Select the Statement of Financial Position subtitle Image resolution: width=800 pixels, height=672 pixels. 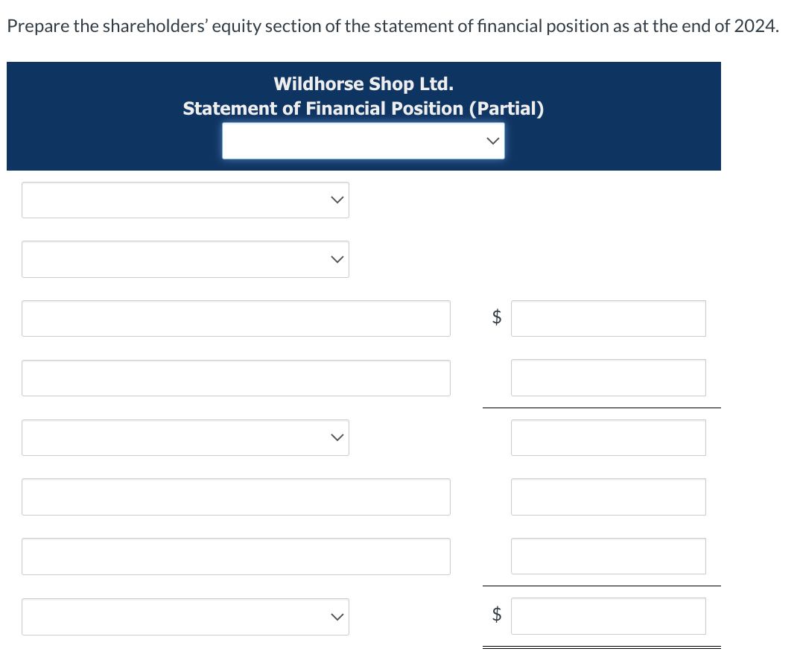coord(364,108)
